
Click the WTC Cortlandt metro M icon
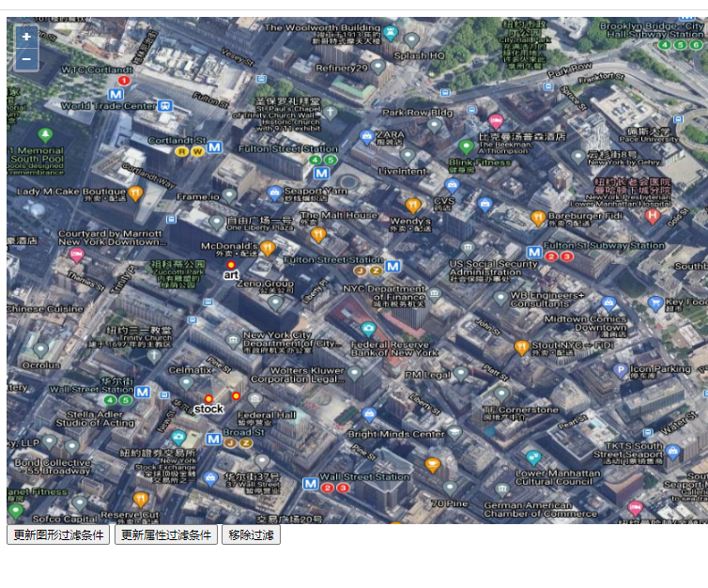point(116,94)
